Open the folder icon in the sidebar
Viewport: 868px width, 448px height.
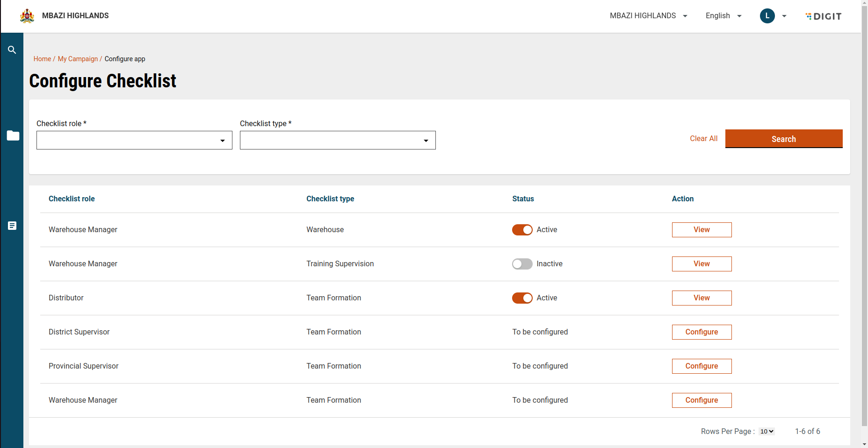click(x=13, y=135)
